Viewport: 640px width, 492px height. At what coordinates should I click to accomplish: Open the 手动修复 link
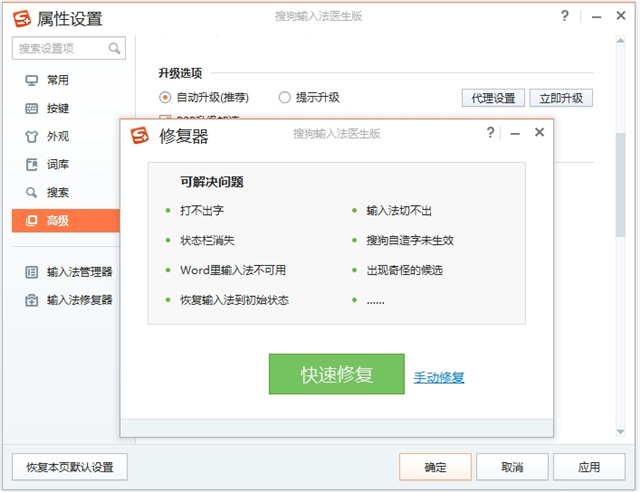click(439, 377)
